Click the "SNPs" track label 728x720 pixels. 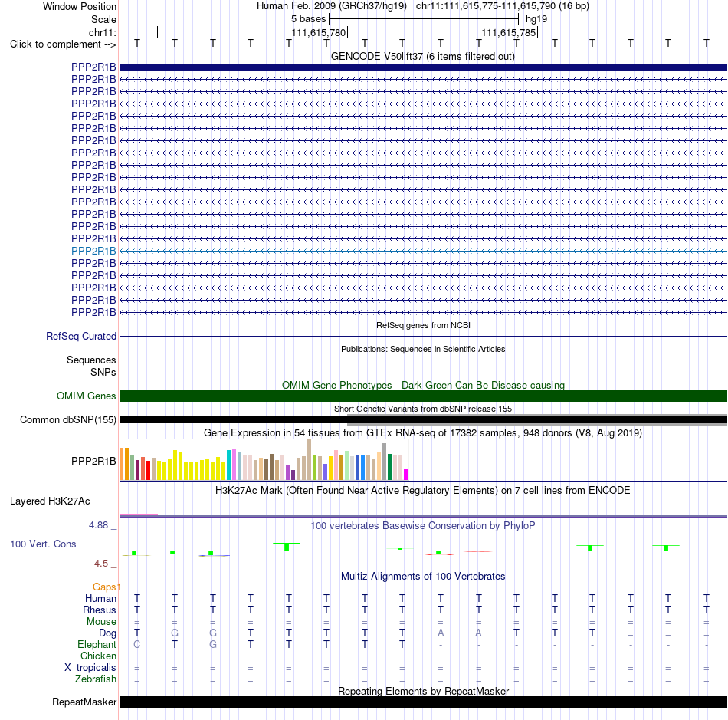tap(103, 372)
